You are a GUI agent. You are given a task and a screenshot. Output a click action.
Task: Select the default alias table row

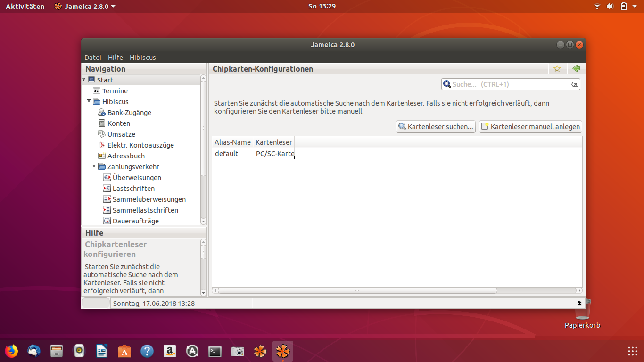(x=397, y=154)
